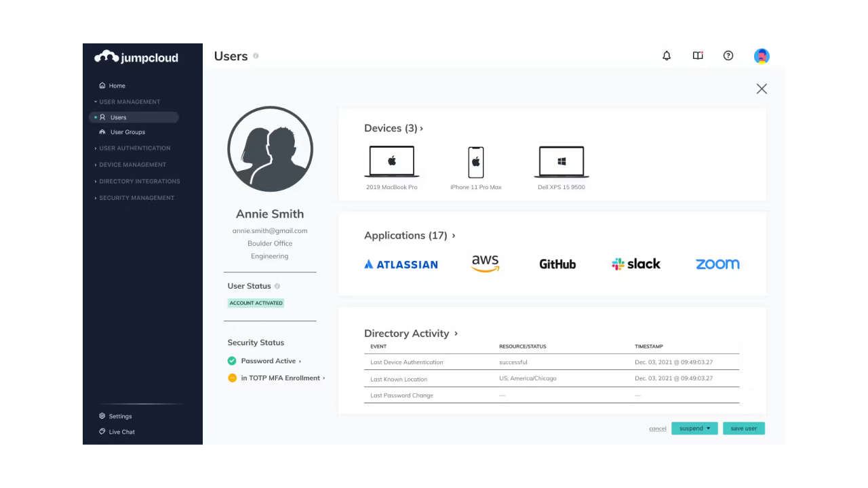The width and height of the screenshot is (868, 488).
Task: Click the cancel link
Action: click(x=658, y=428)
